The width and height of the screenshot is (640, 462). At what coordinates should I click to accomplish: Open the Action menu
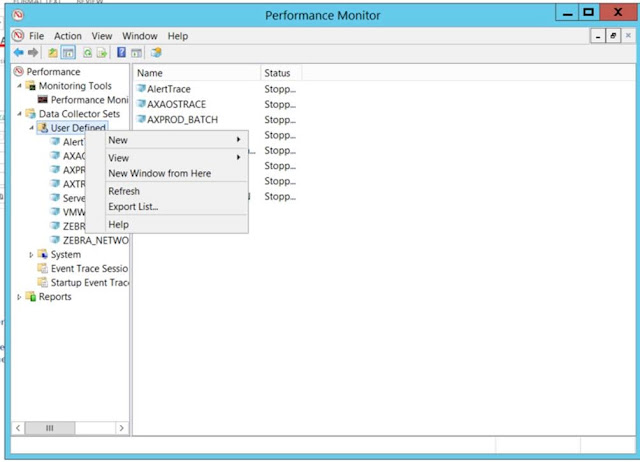[68, 36]
